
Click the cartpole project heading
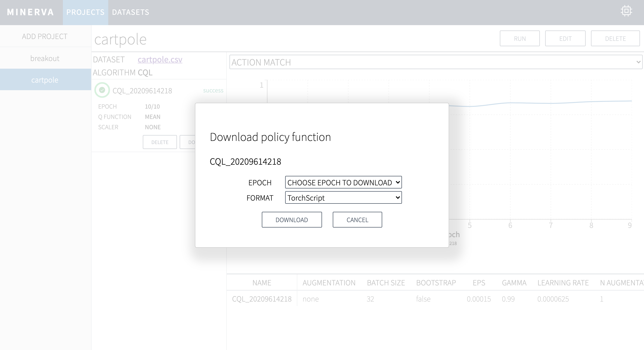(x=120, y=39)
